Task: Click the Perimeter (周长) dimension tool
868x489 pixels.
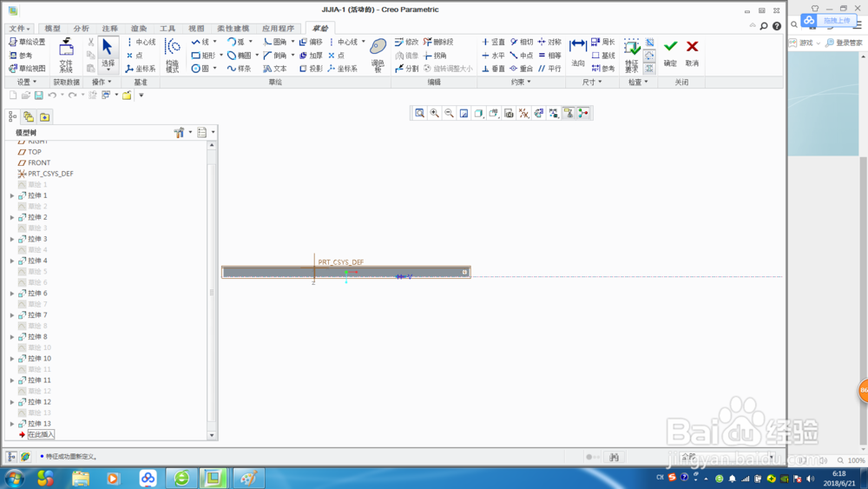Action: point(603,42)
